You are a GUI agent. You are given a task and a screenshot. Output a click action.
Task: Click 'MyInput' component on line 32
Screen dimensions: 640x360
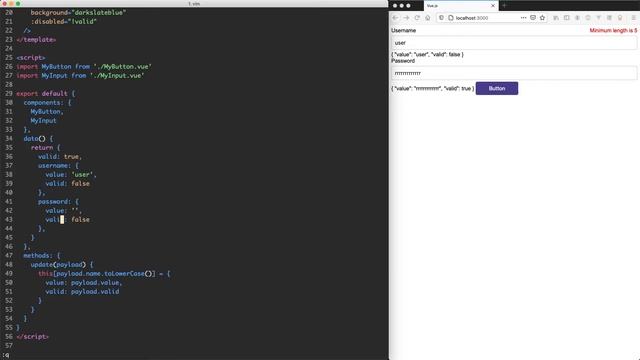tap(43, 120)
